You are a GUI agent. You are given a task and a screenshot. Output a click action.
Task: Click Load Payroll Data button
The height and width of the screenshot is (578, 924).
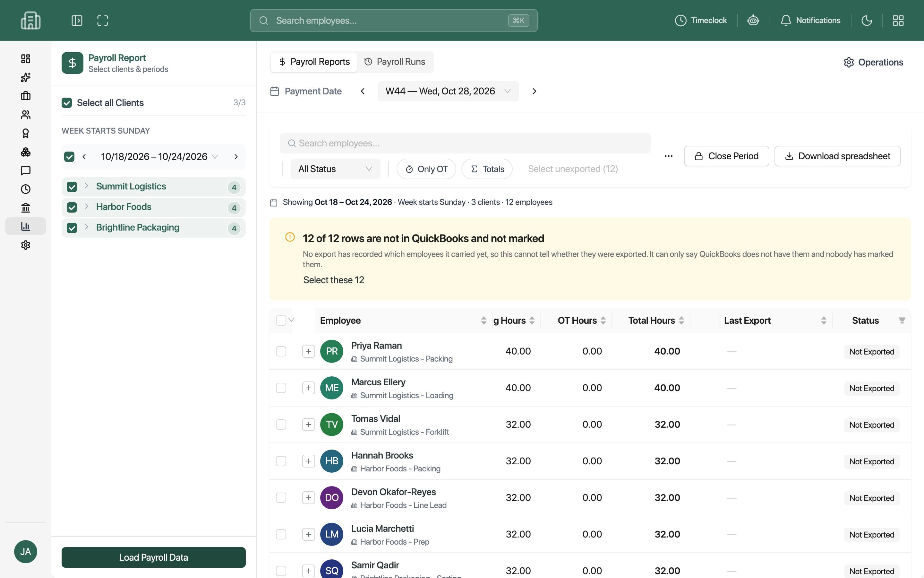click(153, 557)
